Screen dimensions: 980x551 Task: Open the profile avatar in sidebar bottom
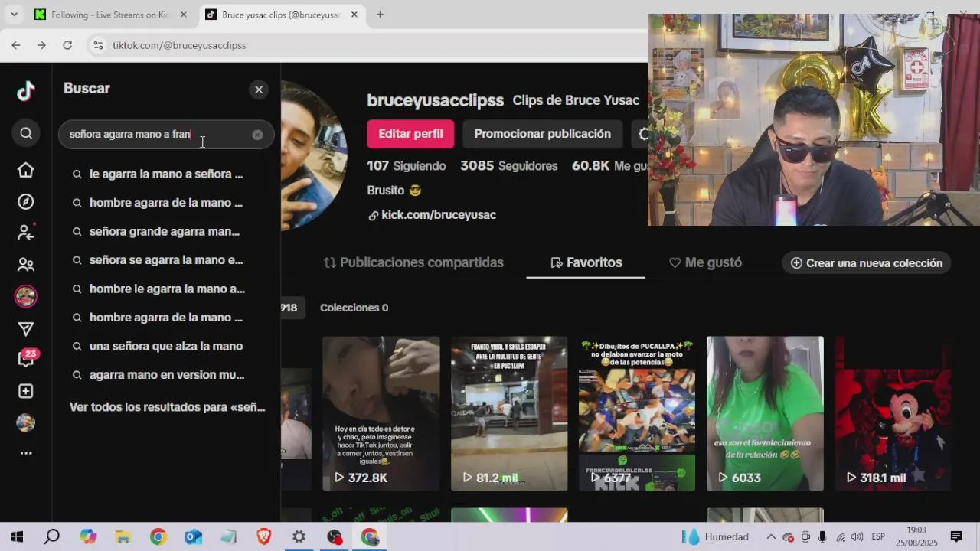tap(26, 422)
